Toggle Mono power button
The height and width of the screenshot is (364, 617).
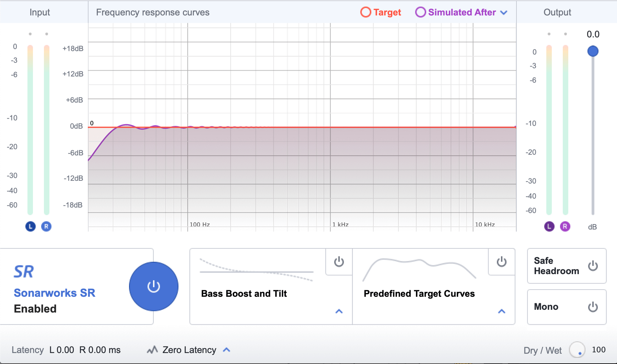click(593, 307)
